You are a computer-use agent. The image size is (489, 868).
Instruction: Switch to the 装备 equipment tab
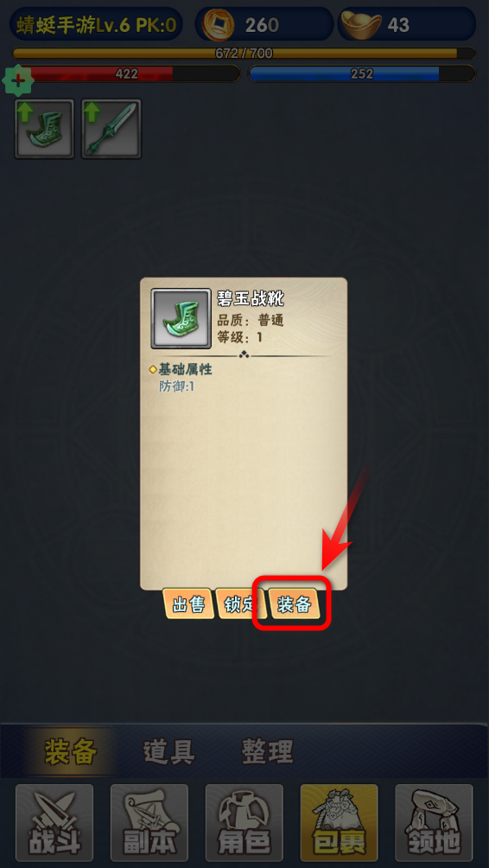(x=71, y=751)
